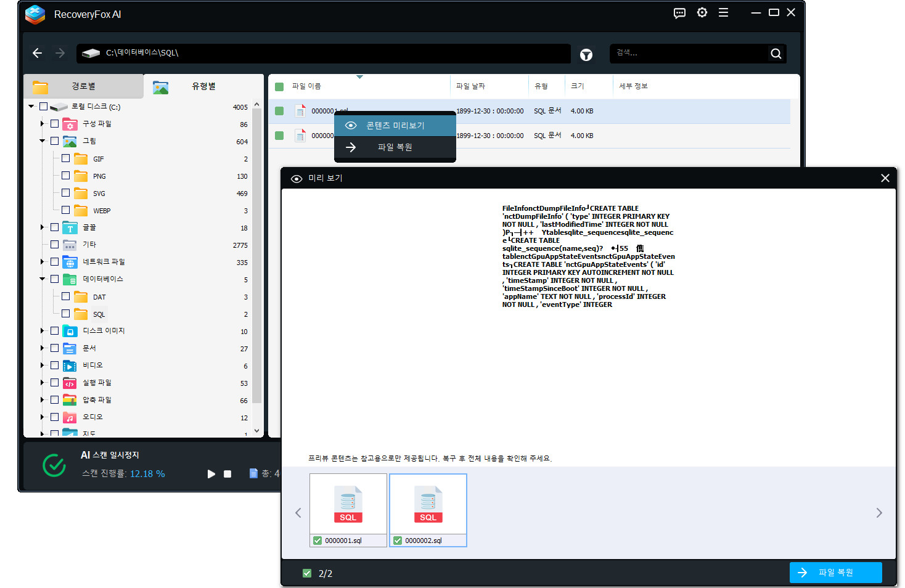This screenshot has width=905, height=588.
Task: Toggle the 0000001.sql thumbnail checkbox
Action: pos(317,541)
